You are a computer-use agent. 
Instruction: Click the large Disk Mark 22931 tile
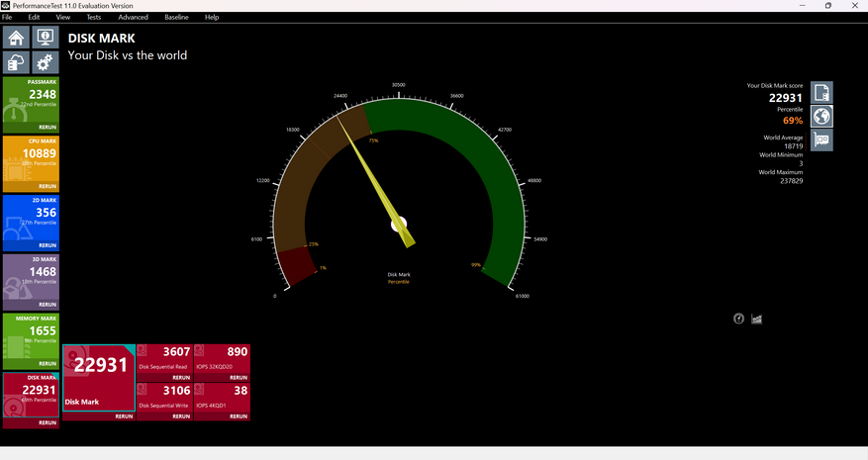[x=98, y=376]
